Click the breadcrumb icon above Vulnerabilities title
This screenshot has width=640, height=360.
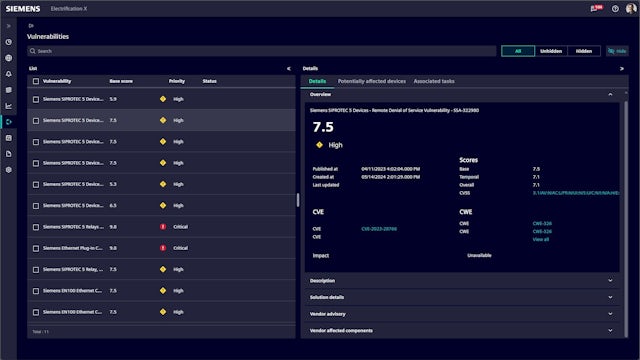tap(31, 26)
